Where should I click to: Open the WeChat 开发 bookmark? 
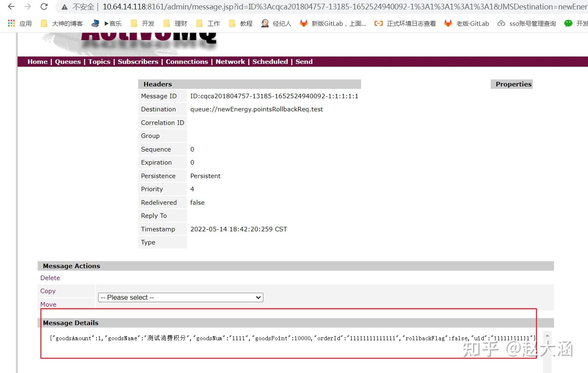click(x=576, y=23)
